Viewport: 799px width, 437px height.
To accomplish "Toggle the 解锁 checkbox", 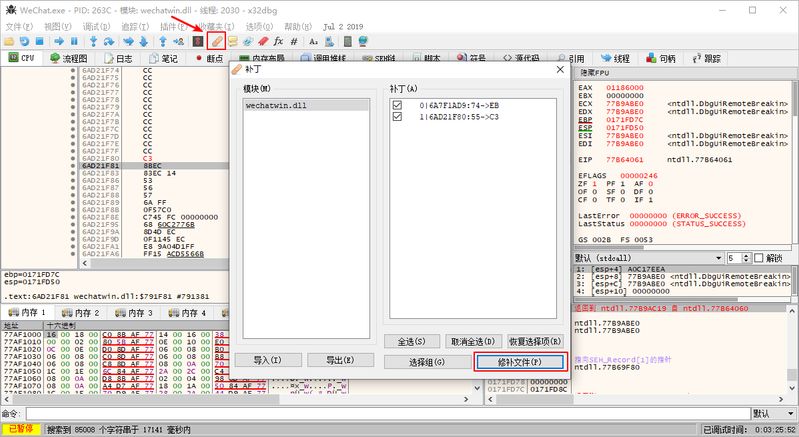I will coord(759,258).
